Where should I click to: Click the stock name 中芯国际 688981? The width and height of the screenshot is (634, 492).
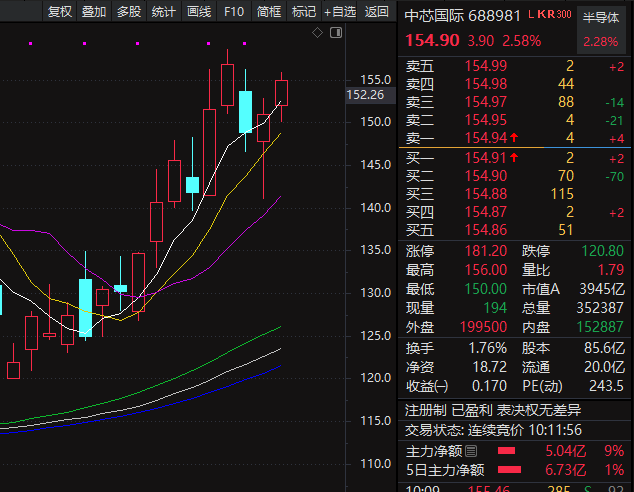pos(463,16)
